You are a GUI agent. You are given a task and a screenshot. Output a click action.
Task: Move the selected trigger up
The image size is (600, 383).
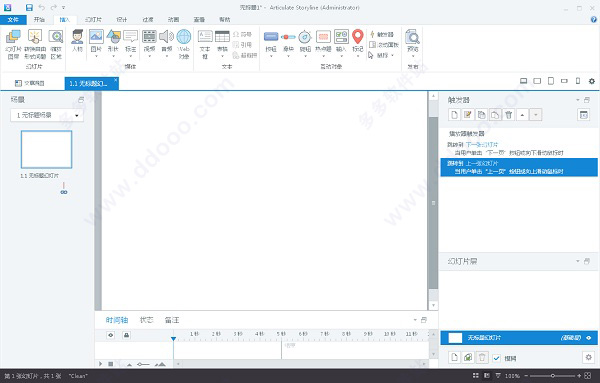coord(522,115)
